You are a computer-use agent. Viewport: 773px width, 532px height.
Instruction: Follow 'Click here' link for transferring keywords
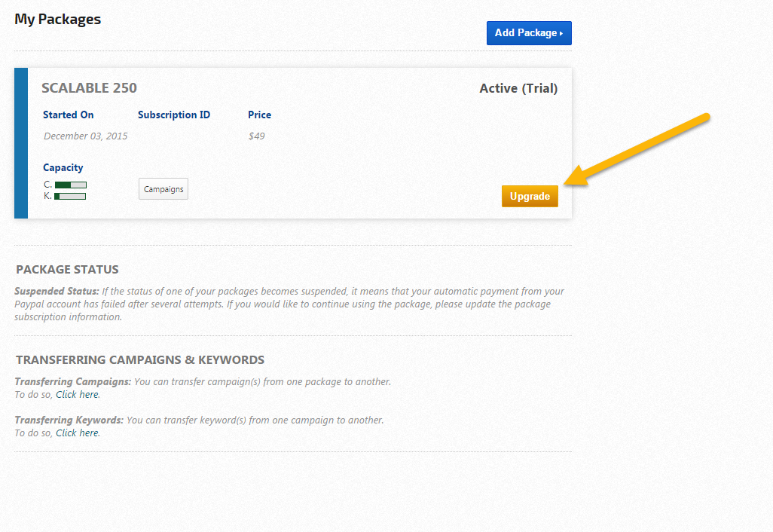point(78,433)
